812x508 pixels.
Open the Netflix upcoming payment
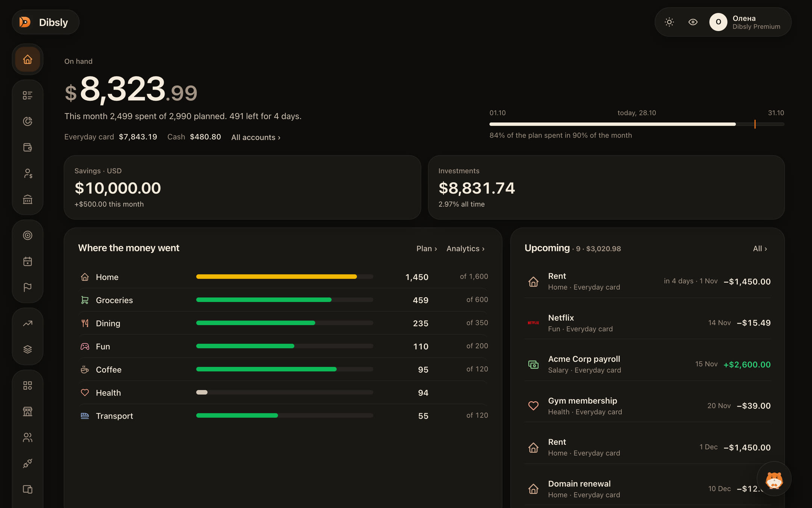coord(647,323)
